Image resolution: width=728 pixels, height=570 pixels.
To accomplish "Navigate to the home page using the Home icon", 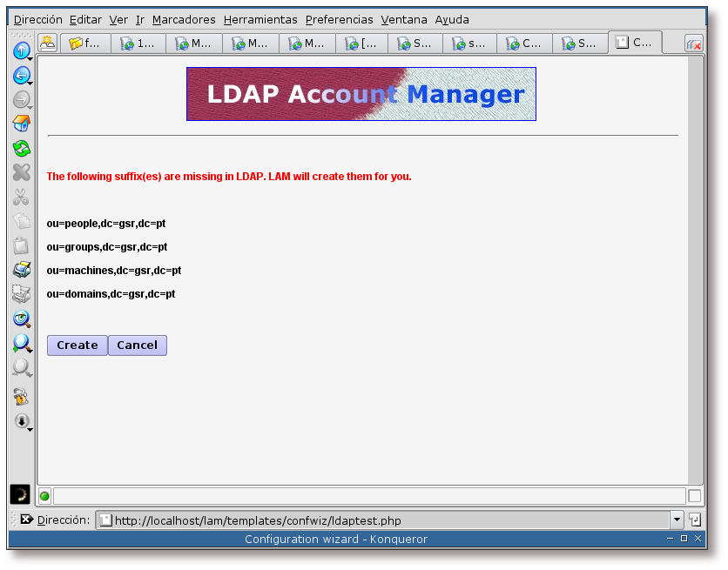I will tap(22, 124).
